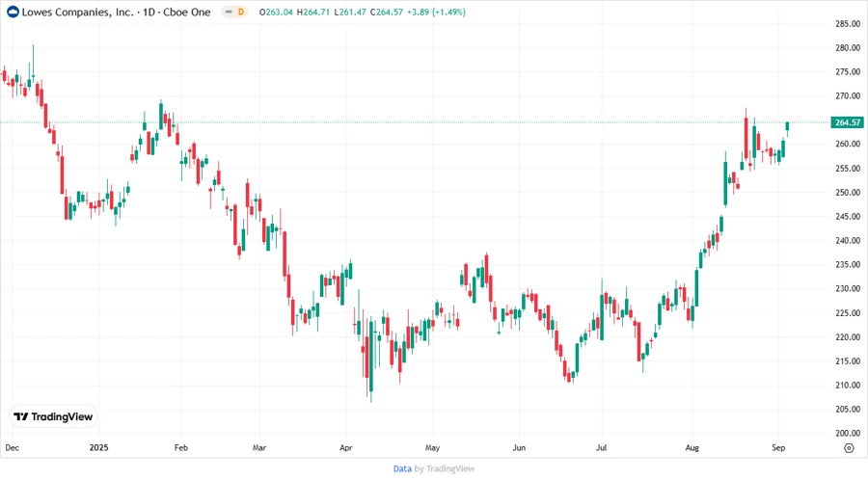
Task: Click the 285.00 price axis label
Action: (848, 24)
